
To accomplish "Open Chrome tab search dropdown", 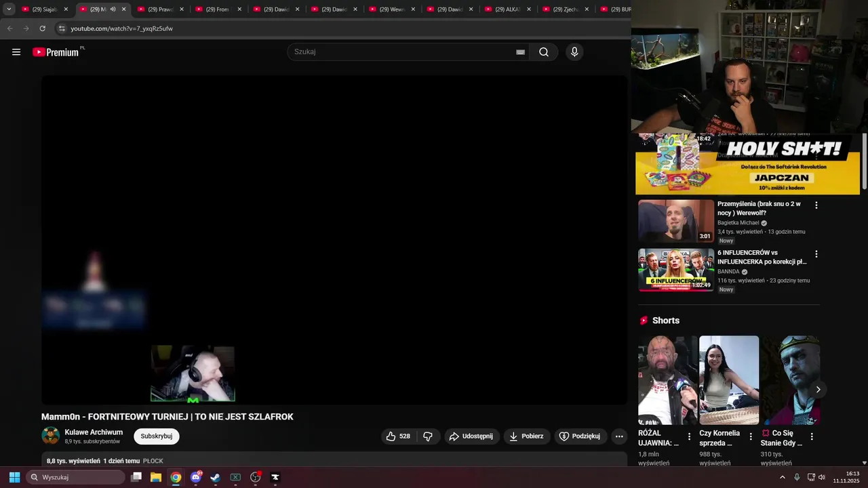I will (9, 9).
